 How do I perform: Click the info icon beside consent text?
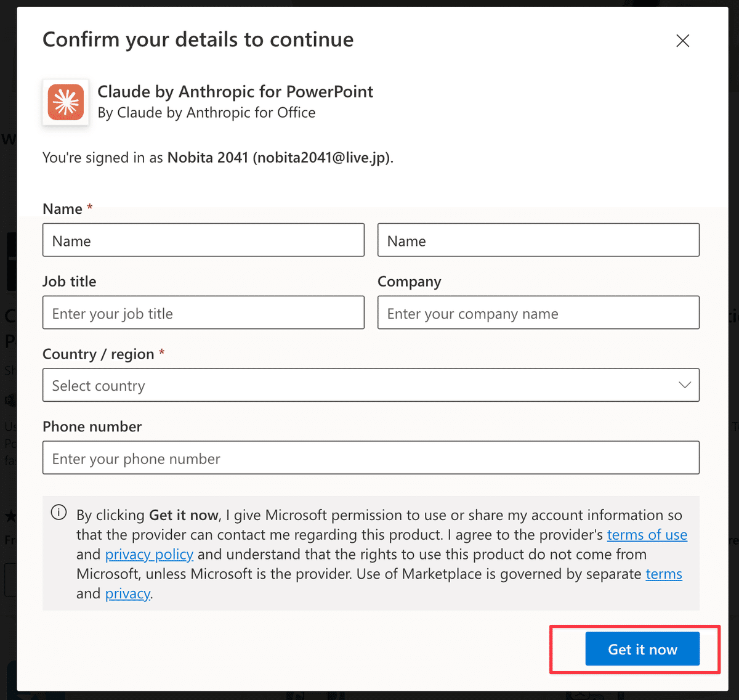(59, 513)
